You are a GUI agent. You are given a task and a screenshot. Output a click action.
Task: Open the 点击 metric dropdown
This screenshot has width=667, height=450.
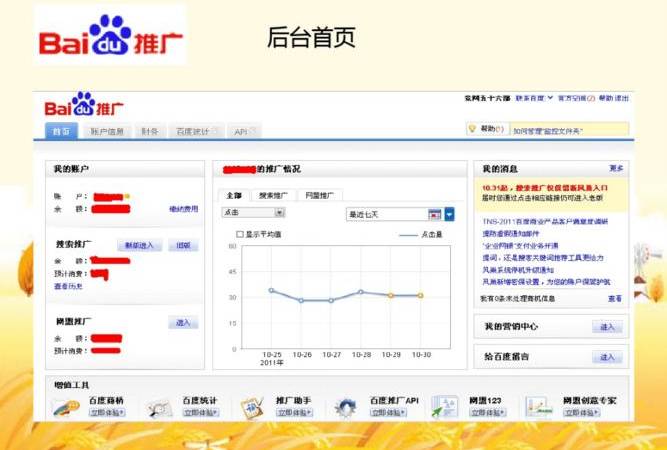pyautogui.click(x=253, y=212)
